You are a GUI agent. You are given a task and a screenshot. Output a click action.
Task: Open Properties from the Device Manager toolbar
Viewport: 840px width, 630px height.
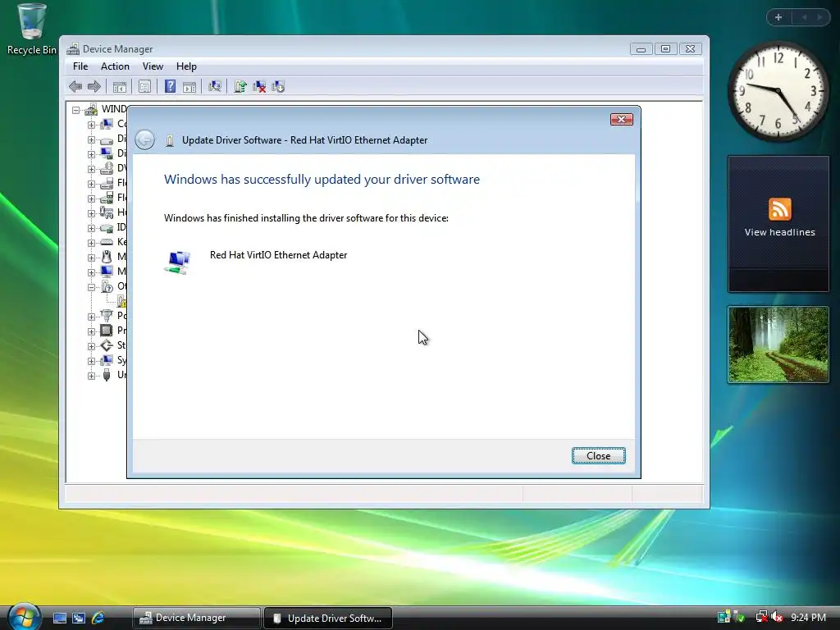coord(144,86)
